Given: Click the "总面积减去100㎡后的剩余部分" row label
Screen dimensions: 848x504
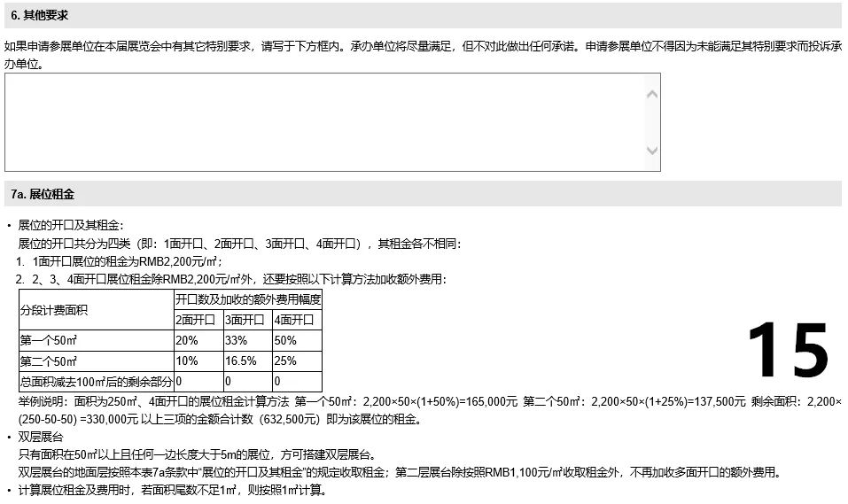Looking at the screenshot, I should (x=96, y=382).
